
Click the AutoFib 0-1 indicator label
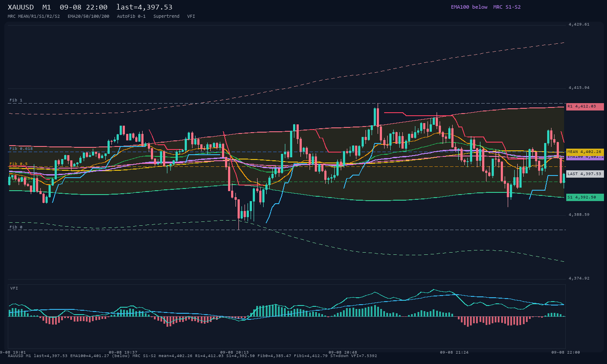[x=131, y=16]
